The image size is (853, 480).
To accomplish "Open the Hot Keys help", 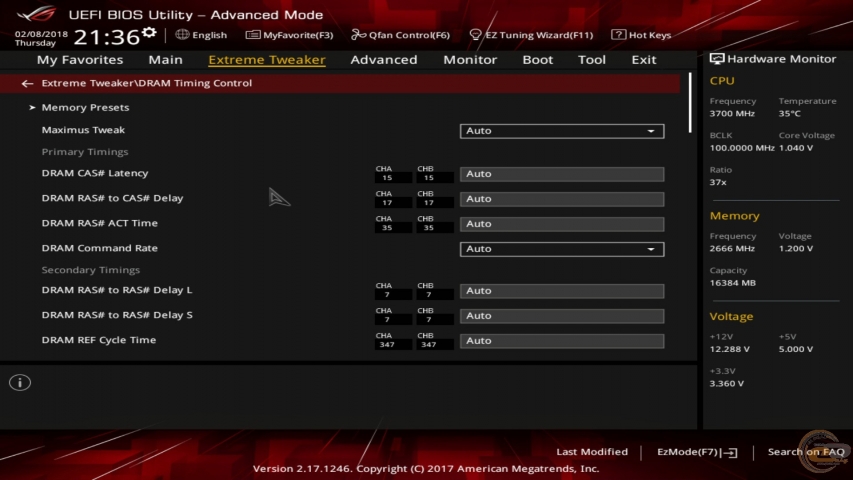I will [641, 35].
